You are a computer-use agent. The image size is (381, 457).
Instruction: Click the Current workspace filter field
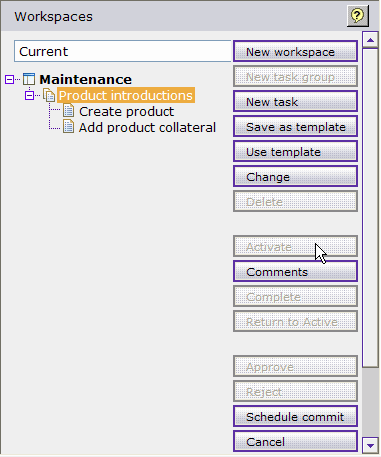click(x=122, y=51)
